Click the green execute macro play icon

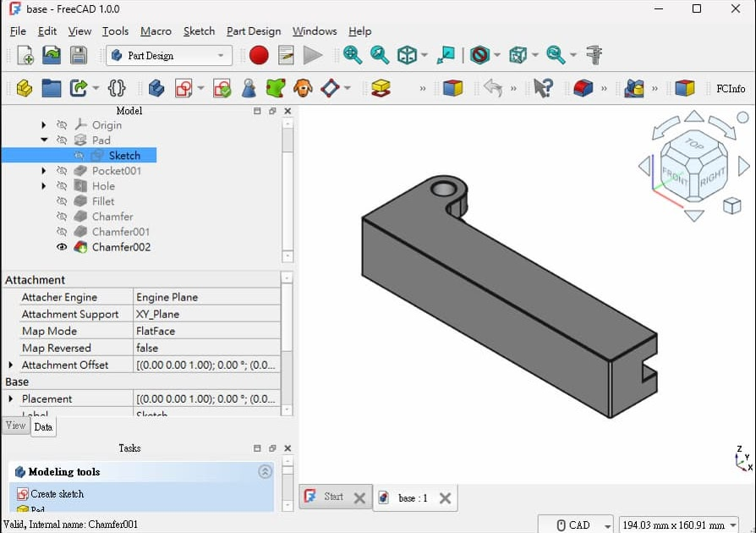click(313, 56)
